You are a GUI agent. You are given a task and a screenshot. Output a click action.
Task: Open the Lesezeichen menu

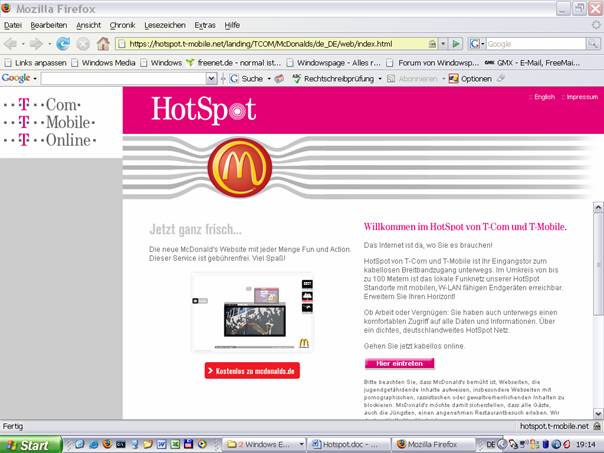(164, 25)
